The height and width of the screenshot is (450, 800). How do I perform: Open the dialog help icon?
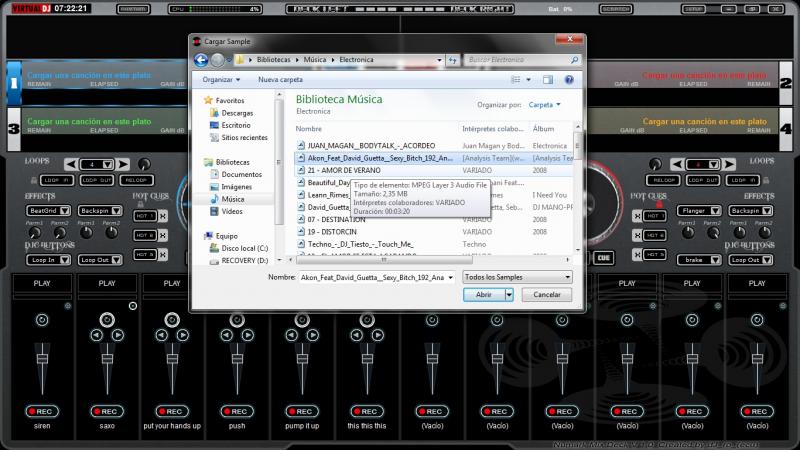click(x=569, y=80)
